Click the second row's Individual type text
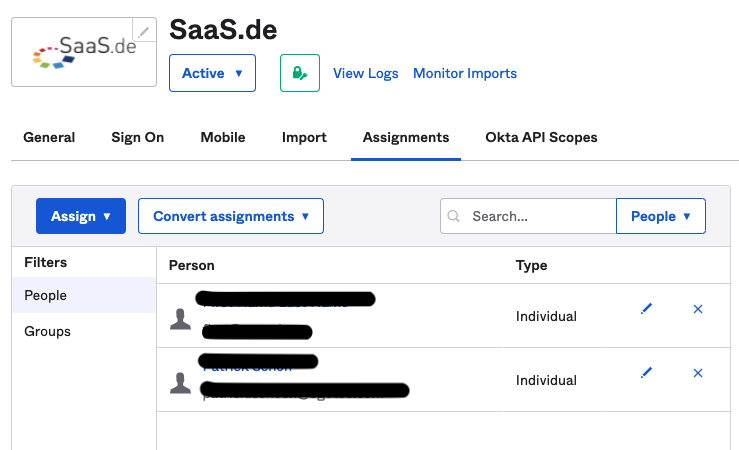This screenshot has height=450, width=739. tap(546, 380)
